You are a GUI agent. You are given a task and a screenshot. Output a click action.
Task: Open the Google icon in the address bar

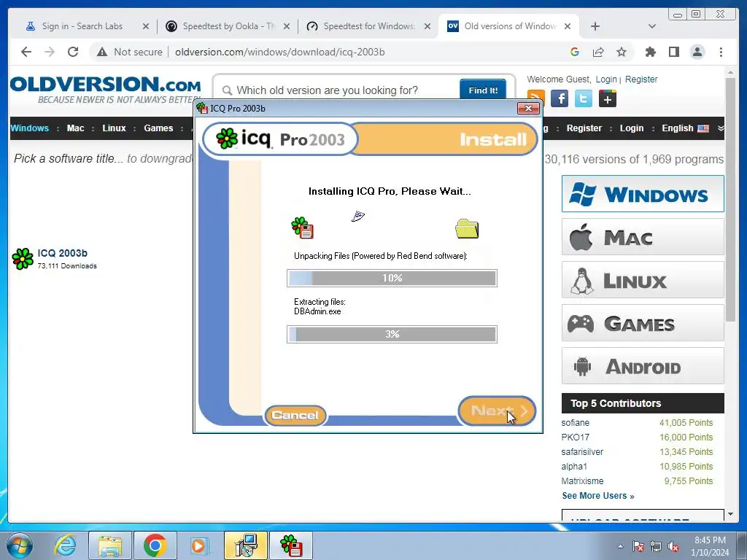click(x=575, y=52)
